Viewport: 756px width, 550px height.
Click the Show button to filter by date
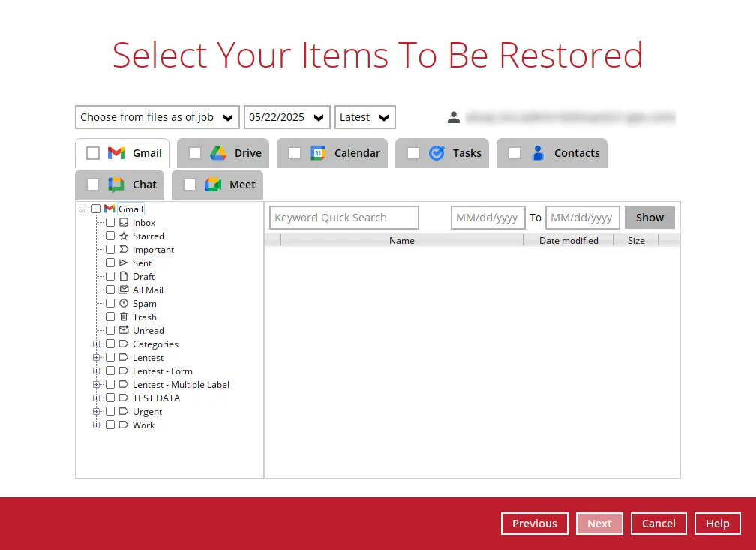[649, 217]
